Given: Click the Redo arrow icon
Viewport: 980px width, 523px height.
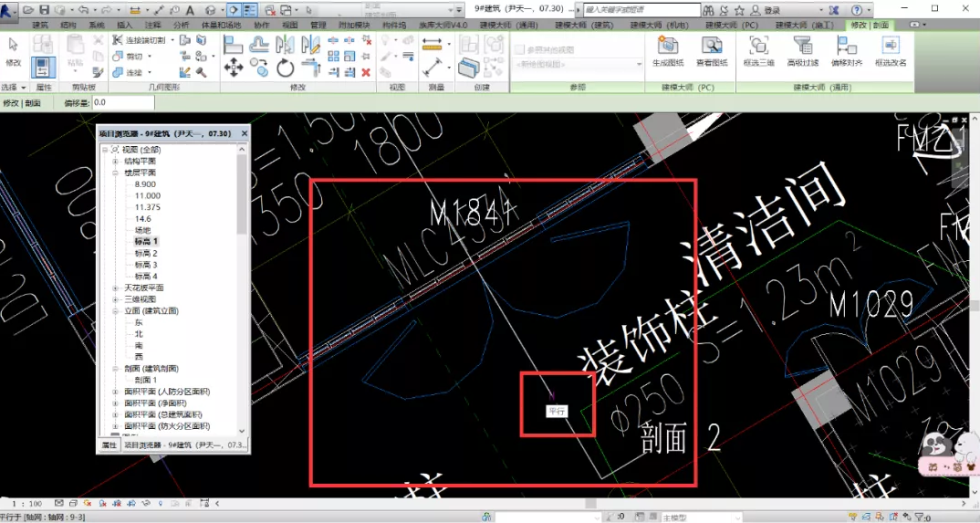Looking at the screenshot, I should pos(106,10).
